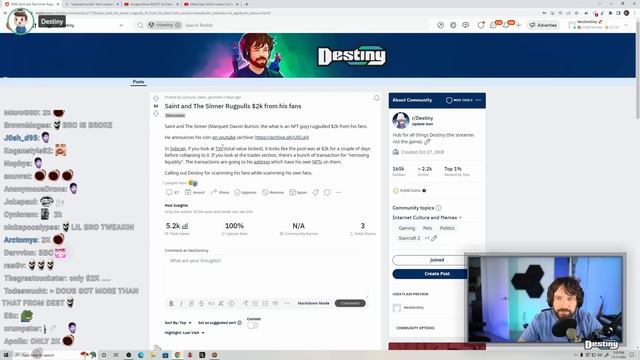Screen dimensions: 640x360
Task: Open the Sort By: Top dropdown
Action: pos(178,323)
